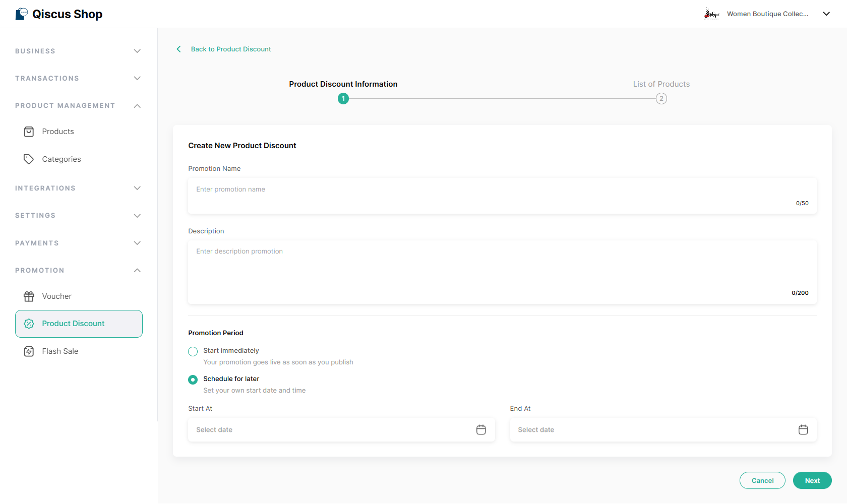Open the Start At calendar icon

pyautogui.click(x=481, y=429)
